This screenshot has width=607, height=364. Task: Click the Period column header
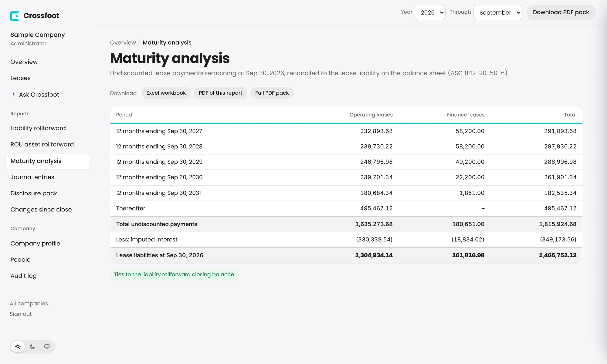124,115
